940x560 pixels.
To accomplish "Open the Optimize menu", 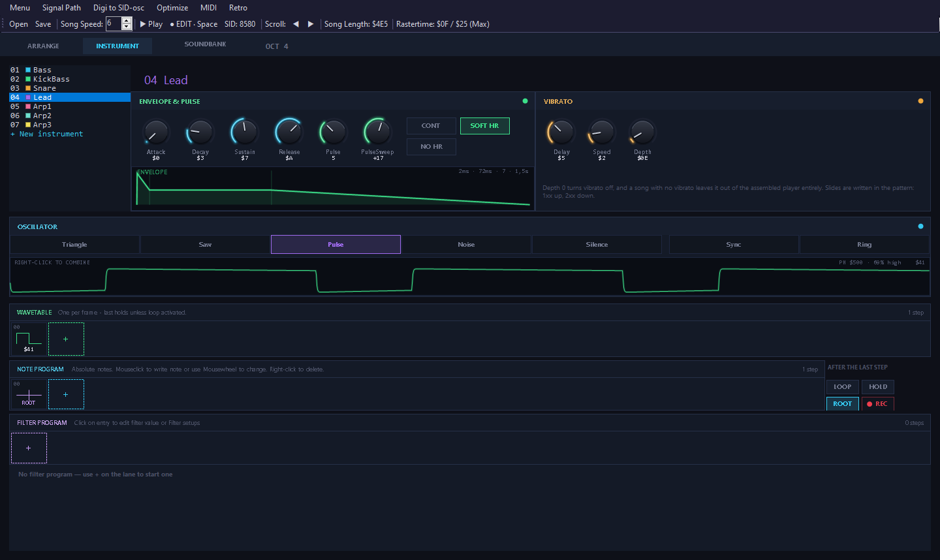I will click(172, 8).
